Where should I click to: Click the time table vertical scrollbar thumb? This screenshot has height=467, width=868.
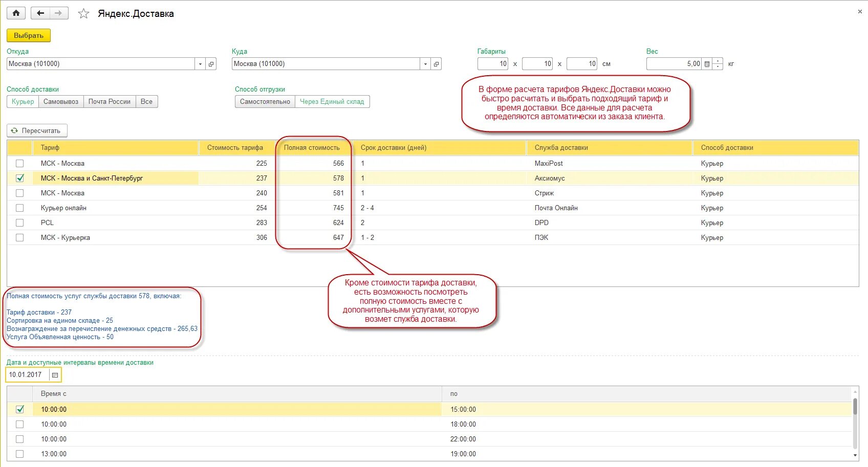[x=855, y=407]
